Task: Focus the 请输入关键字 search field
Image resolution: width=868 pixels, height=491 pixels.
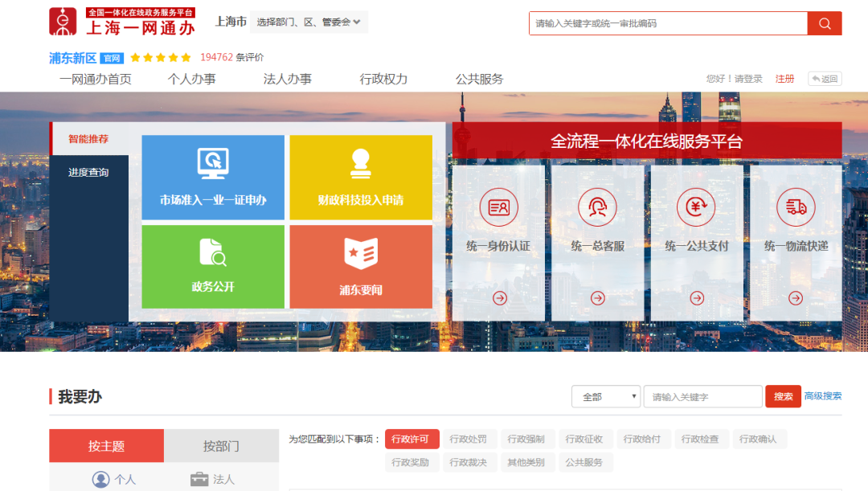Action: click(x=703, y=396)
